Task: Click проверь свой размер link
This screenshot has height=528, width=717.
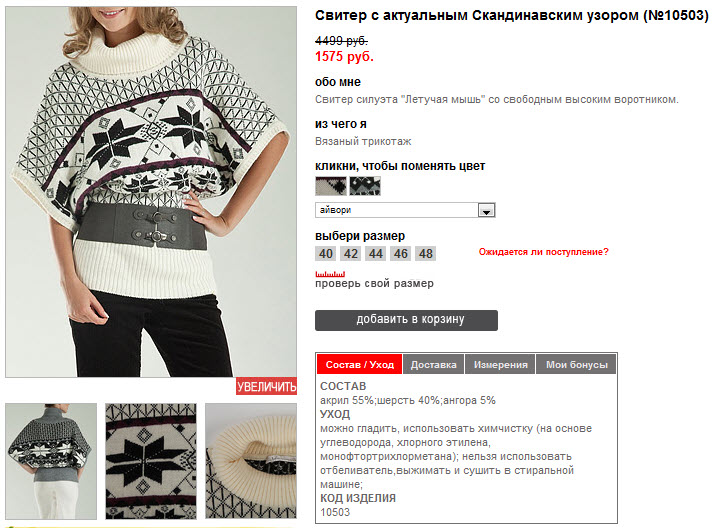Action: [374, 283]
